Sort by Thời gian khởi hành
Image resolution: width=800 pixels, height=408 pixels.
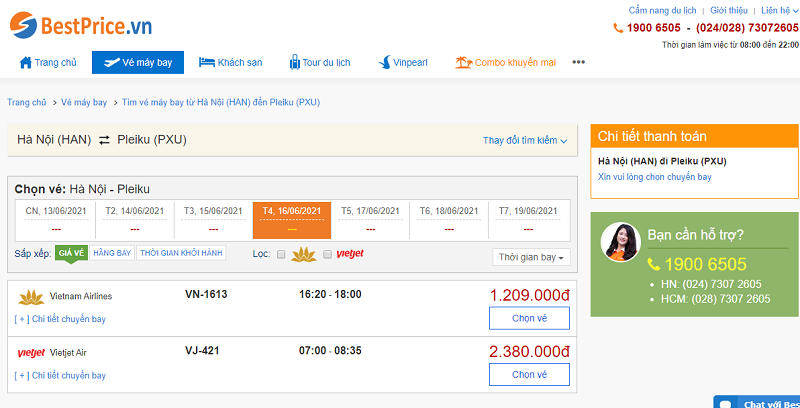(x=181, y=253)
